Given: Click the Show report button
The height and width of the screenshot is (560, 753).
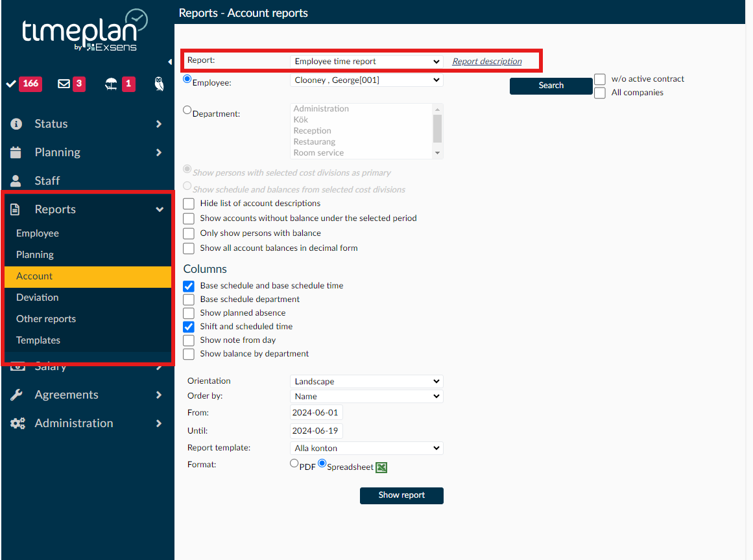Looking at the screenshot, I should 401,495.
